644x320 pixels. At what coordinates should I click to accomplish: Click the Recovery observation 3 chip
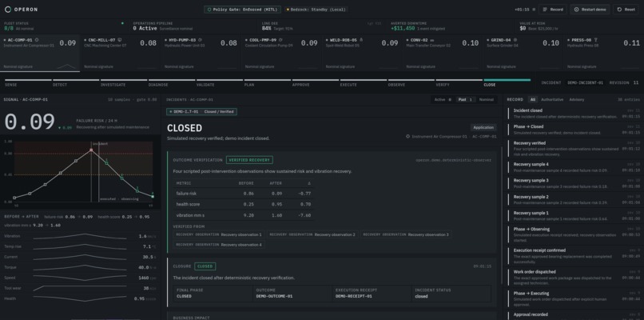tap(406, 234)
